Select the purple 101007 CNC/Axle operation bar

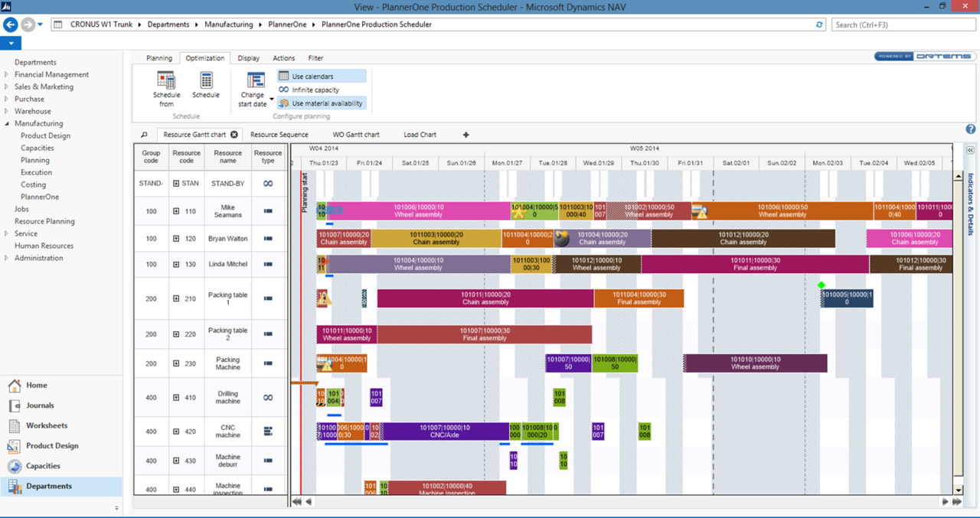[445, 432]
